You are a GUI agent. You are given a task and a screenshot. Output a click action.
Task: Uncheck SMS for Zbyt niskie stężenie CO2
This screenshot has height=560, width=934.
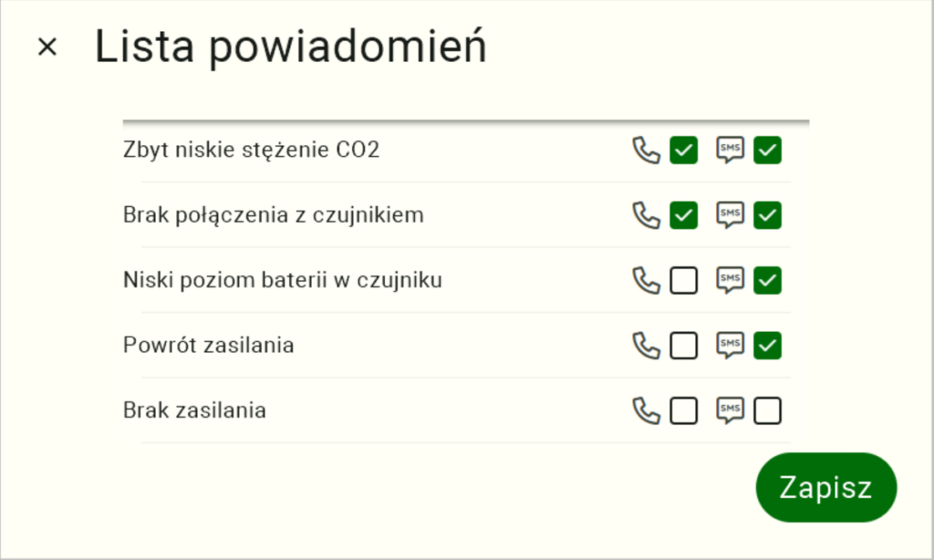[x=767, y=150]
